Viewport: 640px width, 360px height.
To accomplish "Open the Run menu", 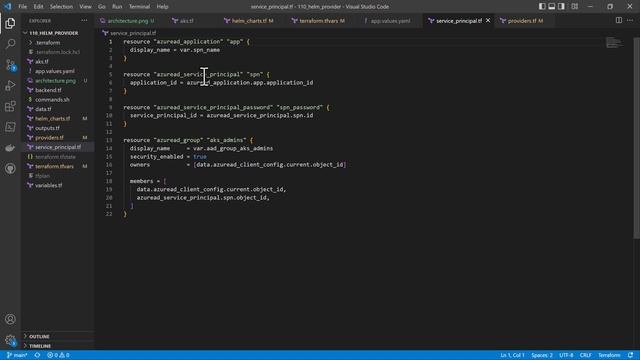I will point(117,7).
